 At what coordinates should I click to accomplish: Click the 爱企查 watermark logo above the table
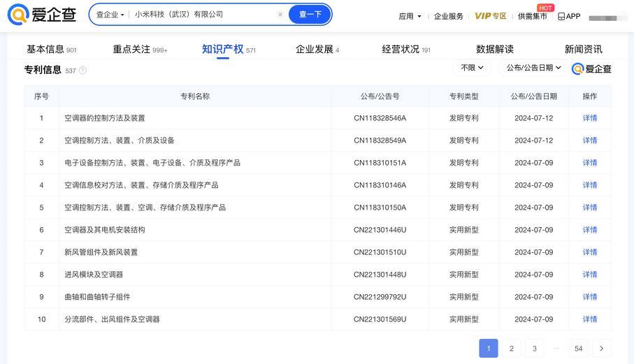pos(591,68)
